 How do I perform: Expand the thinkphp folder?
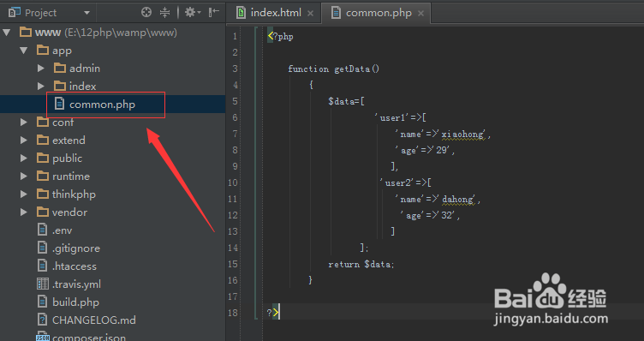[24, 194]
